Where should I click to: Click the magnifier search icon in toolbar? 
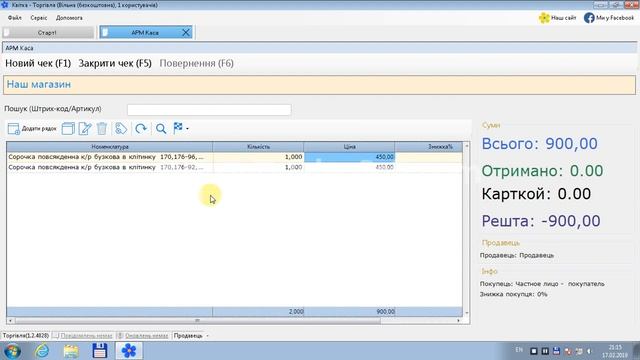161,129
